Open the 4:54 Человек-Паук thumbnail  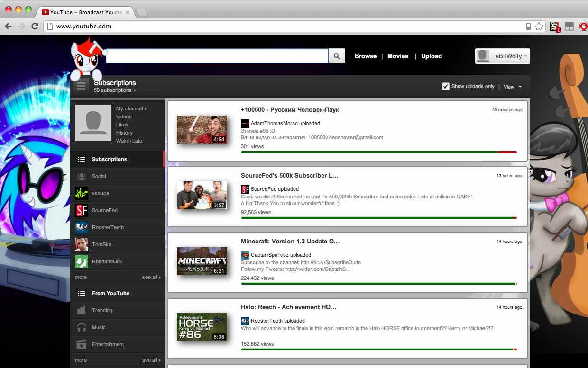point(202,130)
